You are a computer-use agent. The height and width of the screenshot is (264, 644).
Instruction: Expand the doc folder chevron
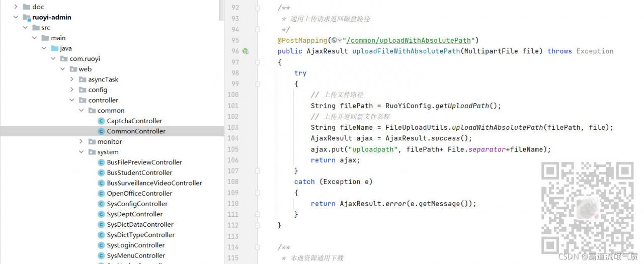coord(16,7)
